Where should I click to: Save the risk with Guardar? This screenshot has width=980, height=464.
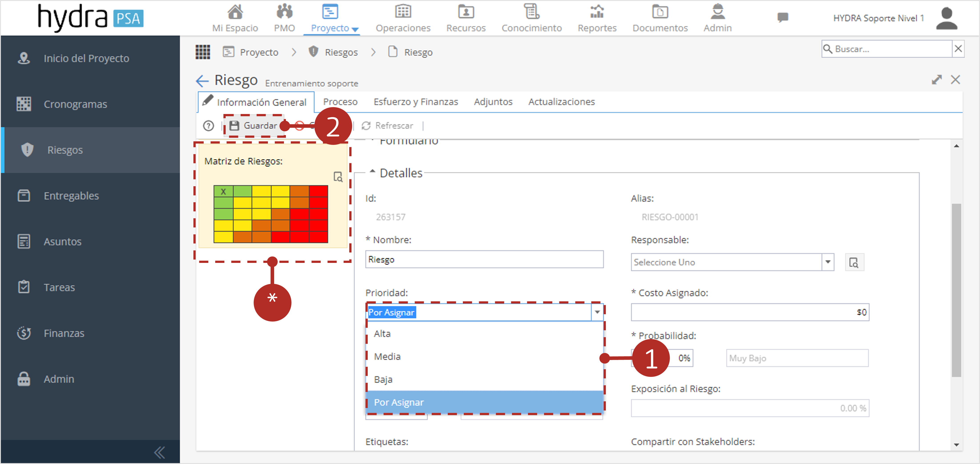coord(254,126)
